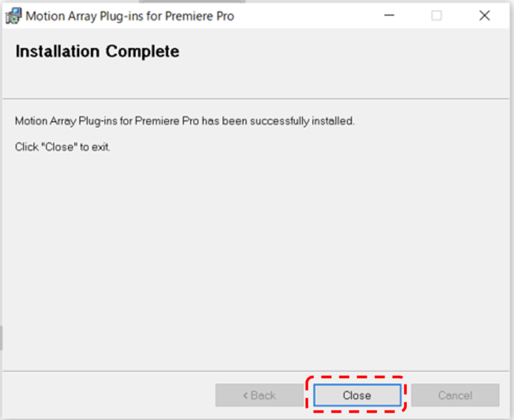Click the window title text in title bar
This screenshot has width=514, height=420.
[x=130, y=16]
